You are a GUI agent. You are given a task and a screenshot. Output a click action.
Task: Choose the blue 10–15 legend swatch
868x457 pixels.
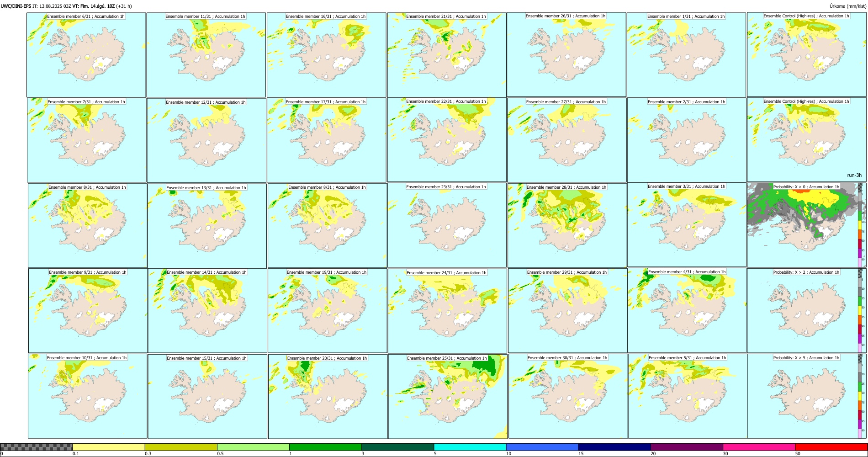(x=542, y=447)
